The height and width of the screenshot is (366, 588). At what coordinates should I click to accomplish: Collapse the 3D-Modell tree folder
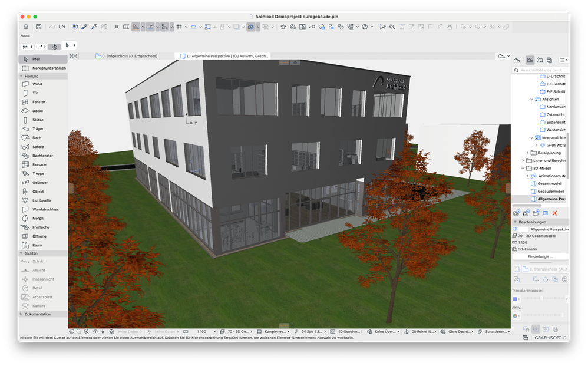523,169
